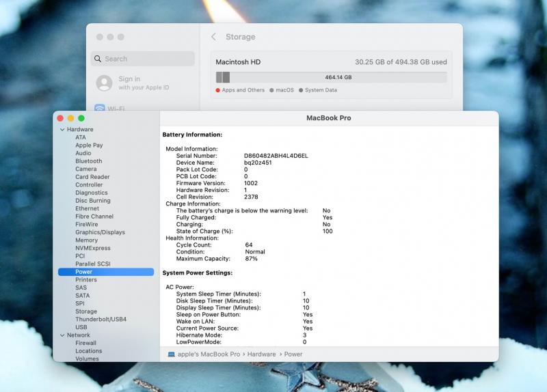View Diagnostics hardware entry

click(92, 193)
